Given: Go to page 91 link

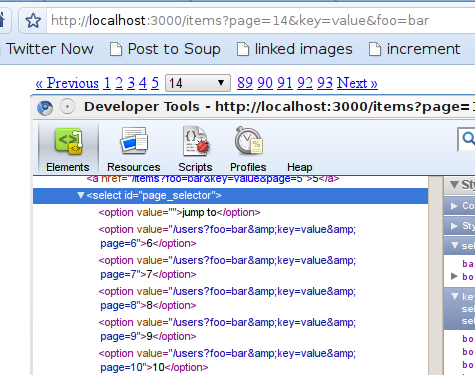Looking at the screenshot, I should pyautogui.click(x=285, y=83).
